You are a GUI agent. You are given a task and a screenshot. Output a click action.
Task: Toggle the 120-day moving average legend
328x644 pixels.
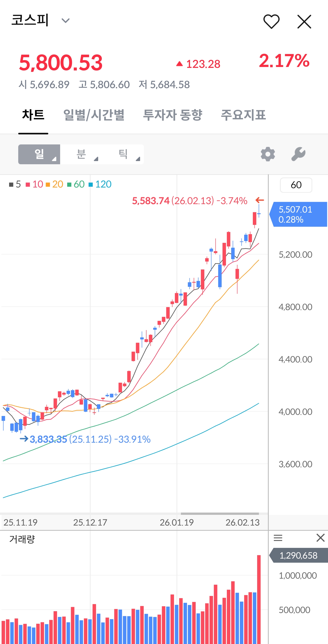point(100,184)
